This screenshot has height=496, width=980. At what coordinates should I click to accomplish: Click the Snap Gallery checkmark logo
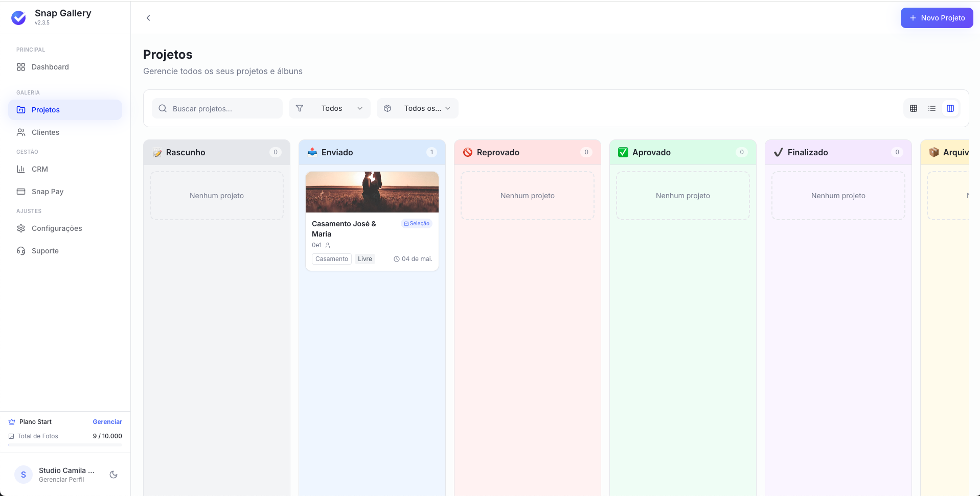click(x=18, y=18)
